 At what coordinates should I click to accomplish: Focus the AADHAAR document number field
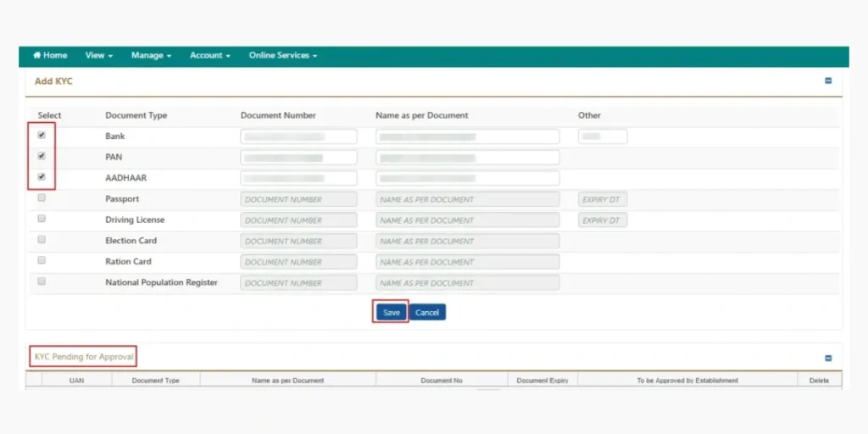[299, 178]
